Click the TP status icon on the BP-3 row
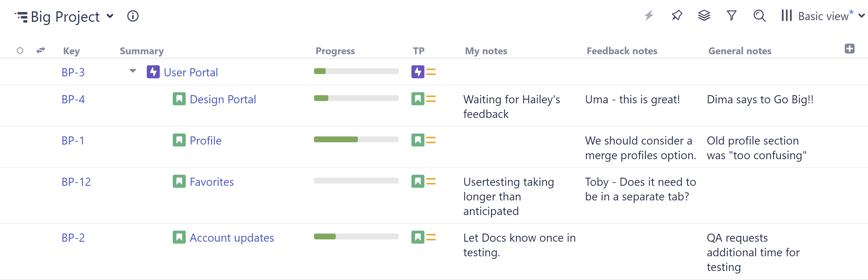Image resolution: width=868 pixels, height=280 pixels. click(418, 72)
